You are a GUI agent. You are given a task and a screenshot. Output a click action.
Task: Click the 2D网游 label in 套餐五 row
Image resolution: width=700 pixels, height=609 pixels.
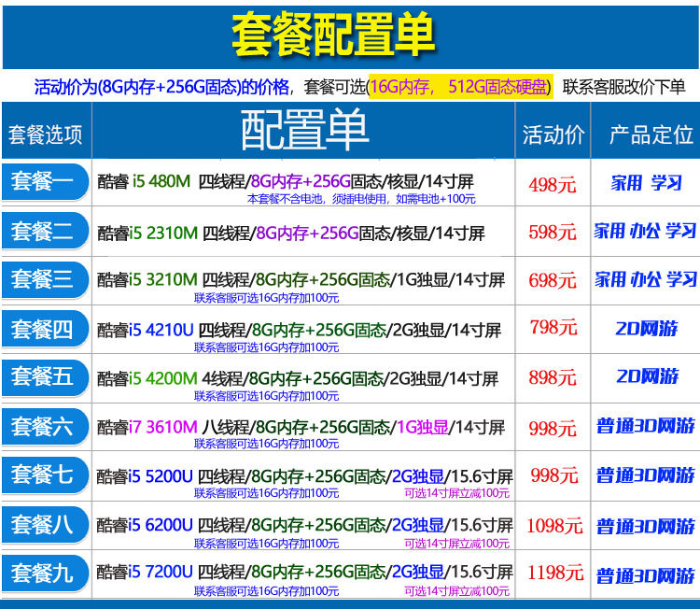(648, 375)
